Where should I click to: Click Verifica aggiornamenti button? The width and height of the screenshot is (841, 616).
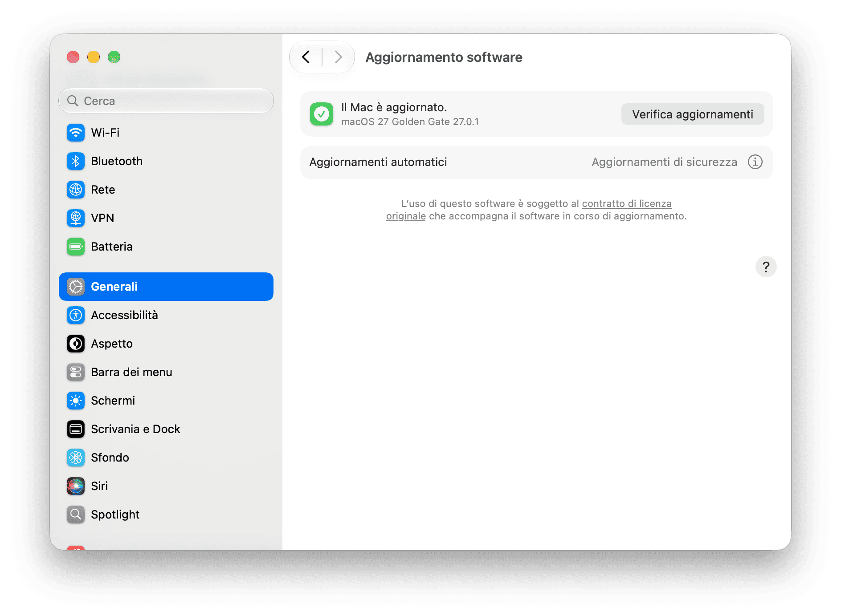coord(693,114)
